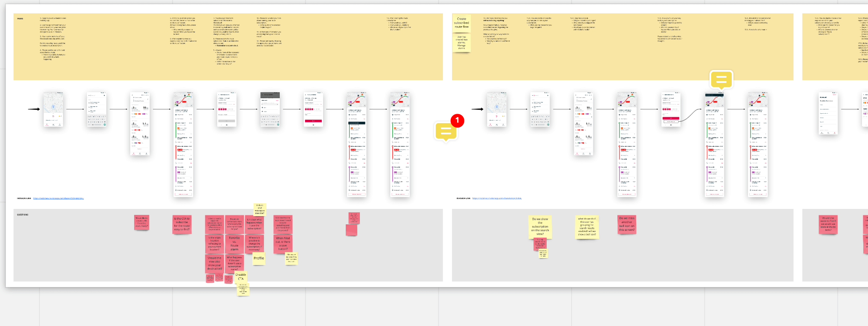Select the yellow 'Disable CTA' sticky note

coord(241,277)
